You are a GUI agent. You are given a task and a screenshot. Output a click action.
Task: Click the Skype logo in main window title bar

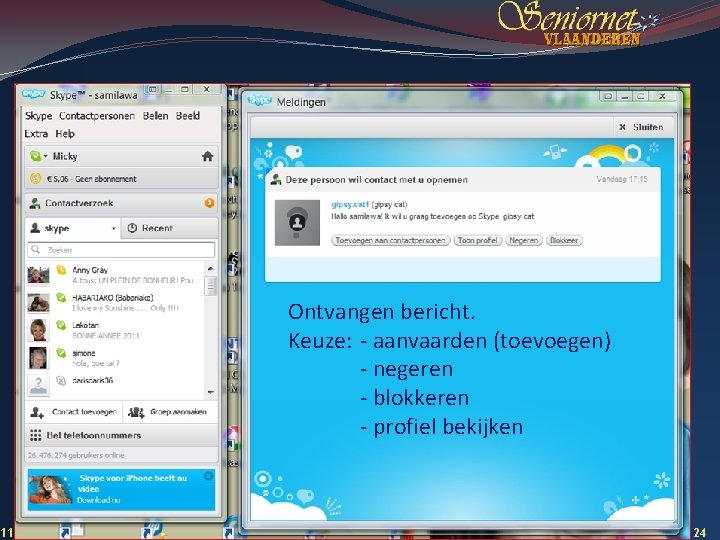click(33, 94)
